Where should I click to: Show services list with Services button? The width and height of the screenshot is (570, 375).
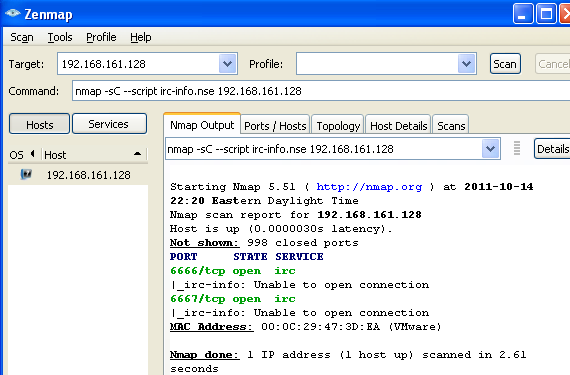tap(109, 124)
